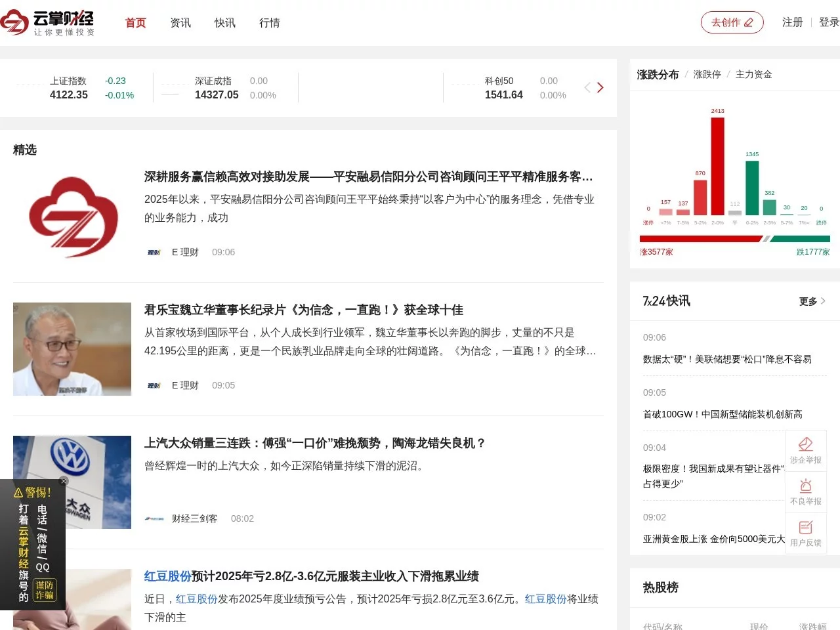Image resolution: width=840 pixels, height=630 pixels.
Task: Click the 不良举报 alarm icon
Action: 806,486
